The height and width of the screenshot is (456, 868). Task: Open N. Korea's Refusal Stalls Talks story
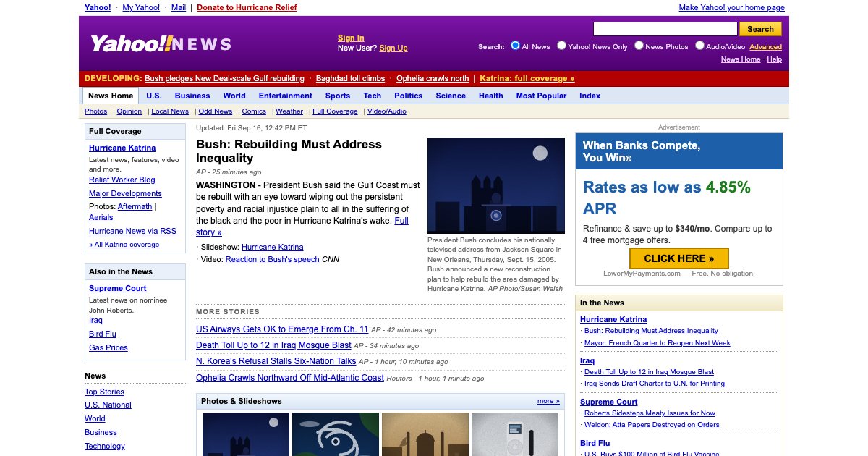(x=276, y=361)
